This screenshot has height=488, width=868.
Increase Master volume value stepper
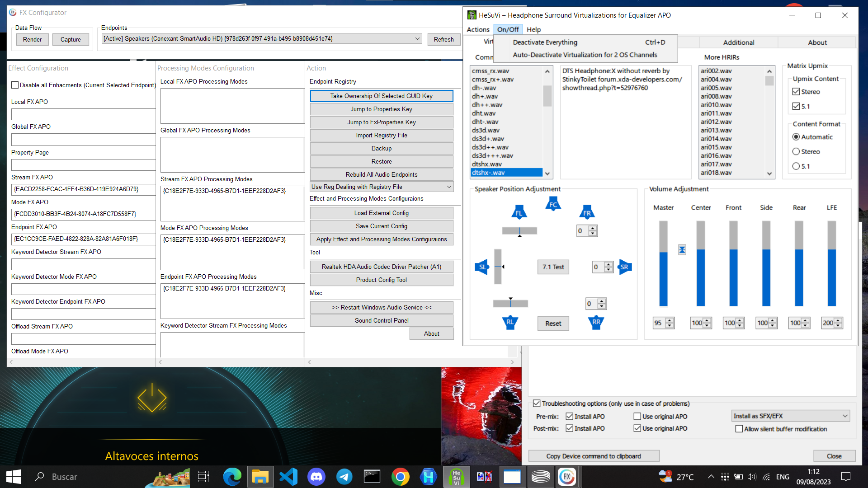(x=670, y=320)
